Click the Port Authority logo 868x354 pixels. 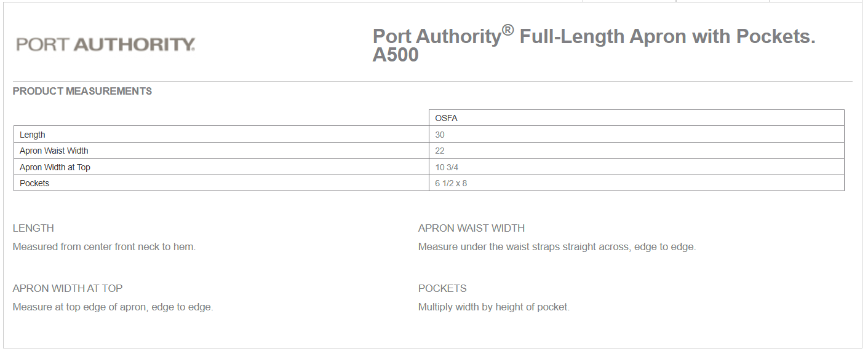click(x=106, y=44)
